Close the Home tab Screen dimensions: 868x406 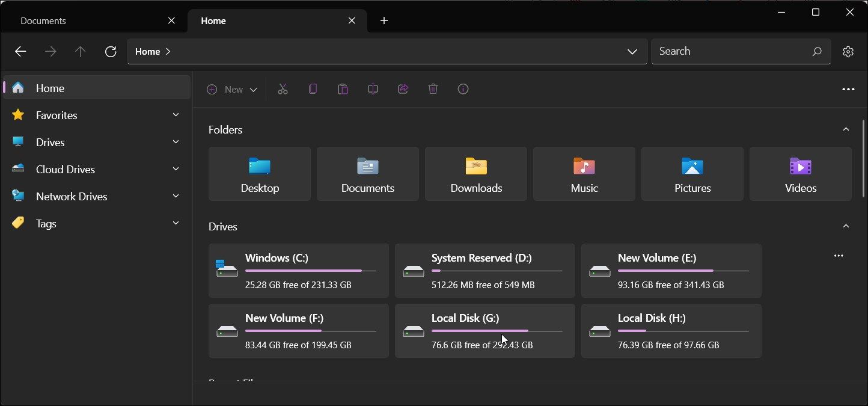pos(352,20)
